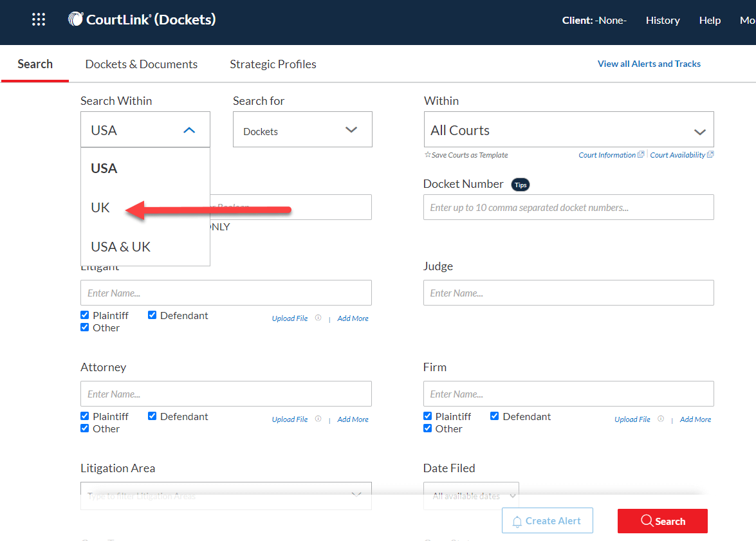Viewport: 756px width, 541px height.
Task: Select UK from the Search Within list
Action: [145, 208]
